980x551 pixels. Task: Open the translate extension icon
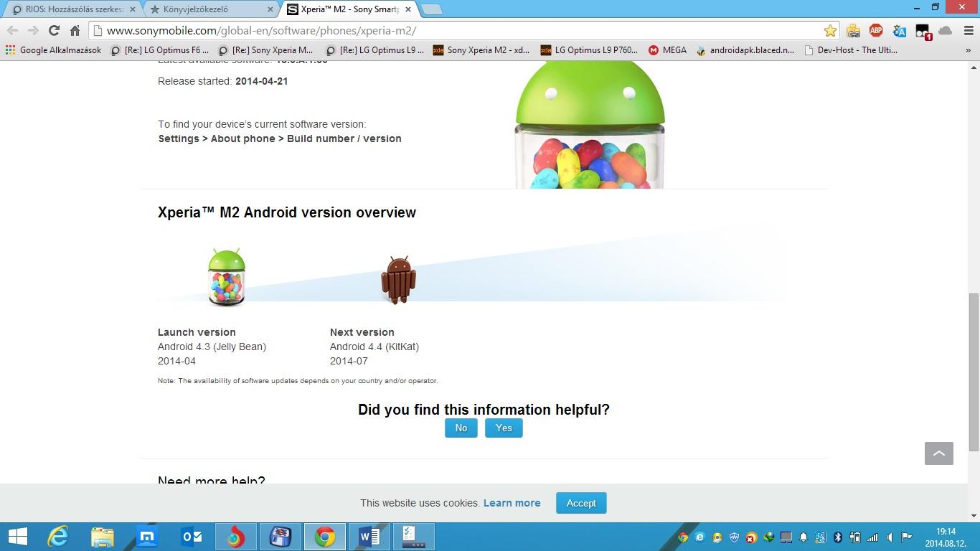pyautogui.click(x=899, y=30)
